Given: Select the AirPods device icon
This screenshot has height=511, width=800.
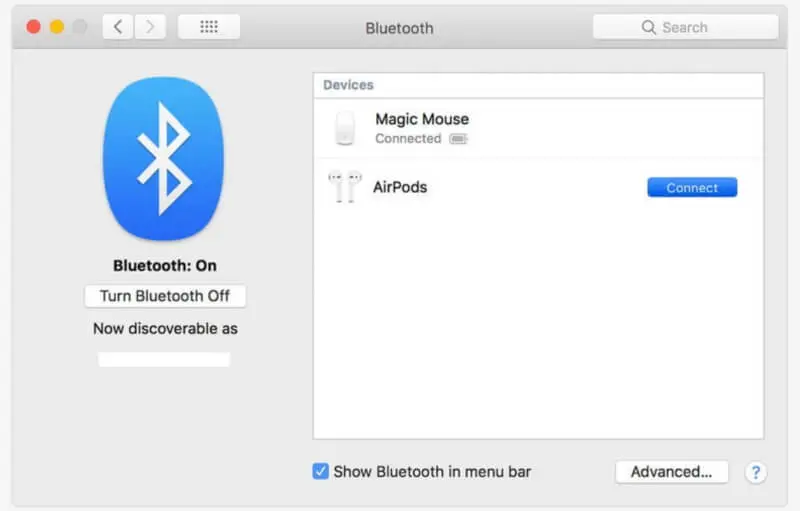Looking at the screenshot, I should 345,187.
